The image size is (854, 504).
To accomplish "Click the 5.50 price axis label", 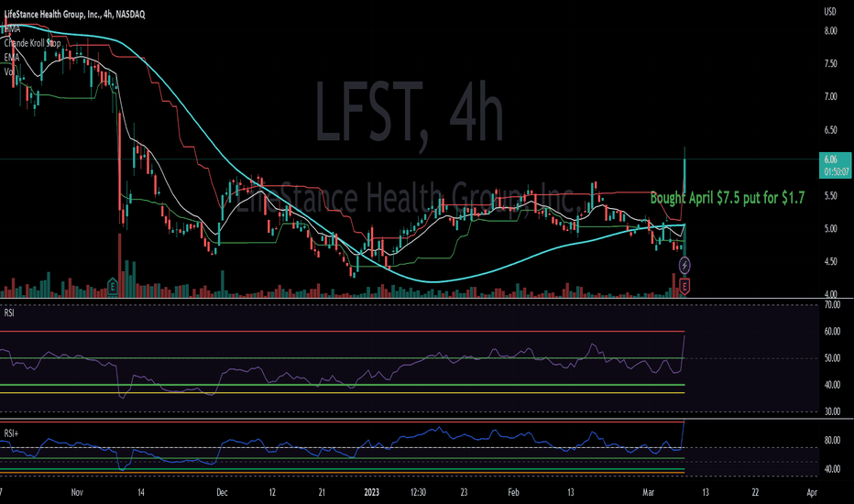I will coord(830,195).
